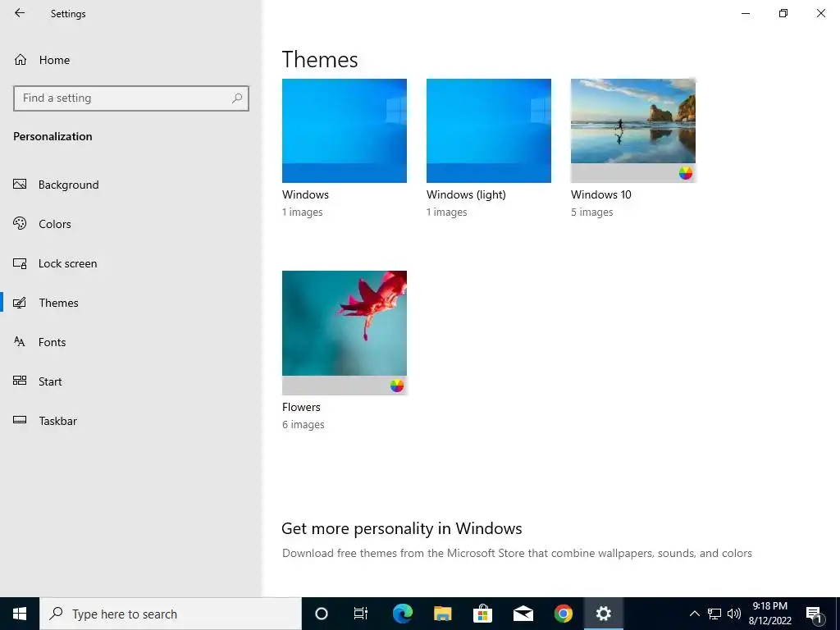Open the Lock screen settings page
The height and width of the screenshot is (630, 840).
(131, 263)
